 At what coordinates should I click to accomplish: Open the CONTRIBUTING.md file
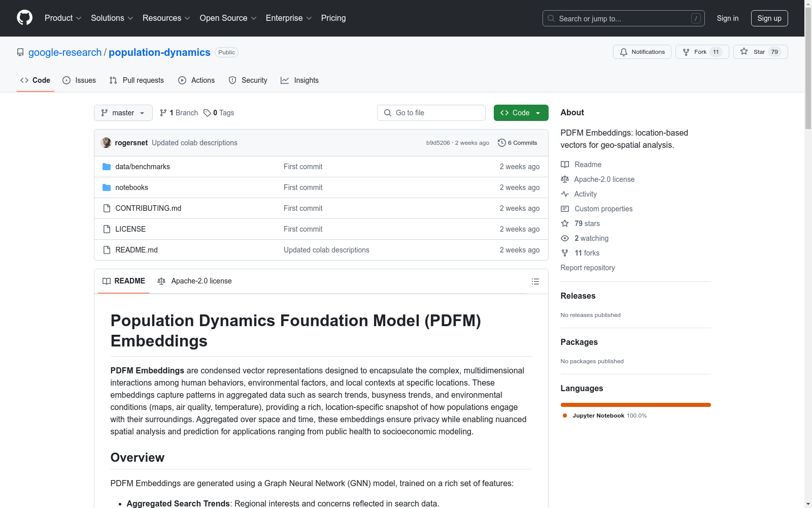coord(148,208)
